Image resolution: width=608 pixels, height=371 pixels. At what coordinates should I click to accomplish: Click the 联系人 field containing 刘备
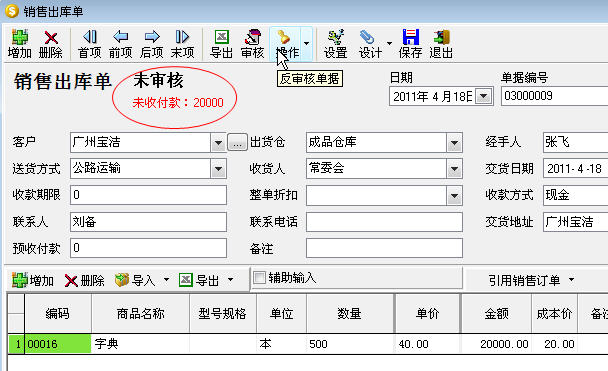(x=149, y=222)
